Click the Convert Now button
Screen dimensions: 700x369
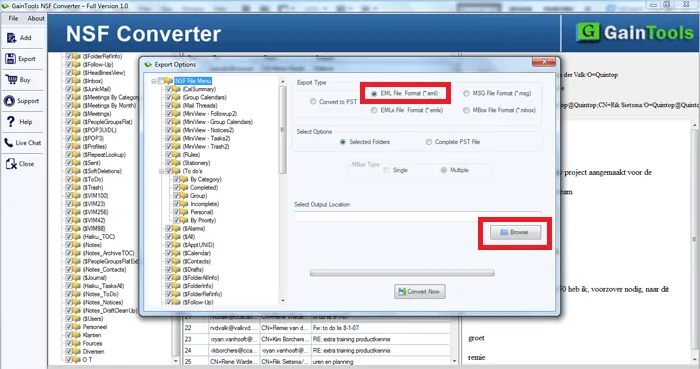tap(420, 291)
